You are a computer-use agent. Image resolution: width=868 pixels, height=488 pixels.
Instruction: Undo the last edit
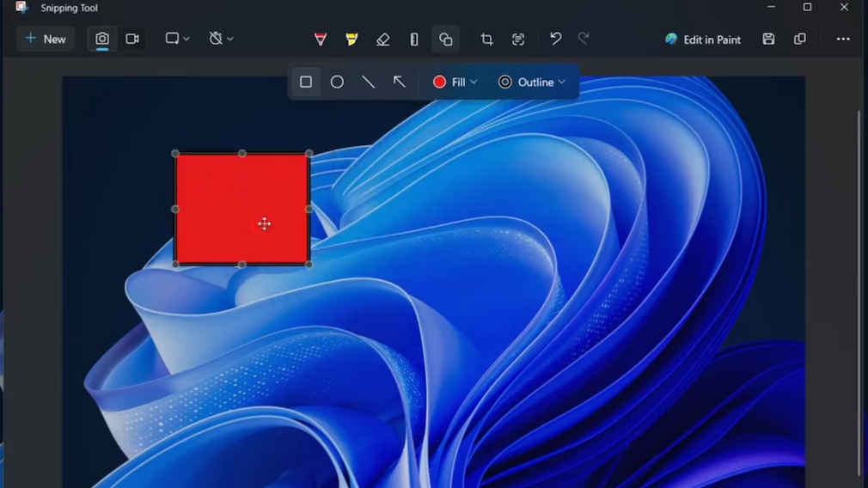pyautogui.click(x=556, y=39)
